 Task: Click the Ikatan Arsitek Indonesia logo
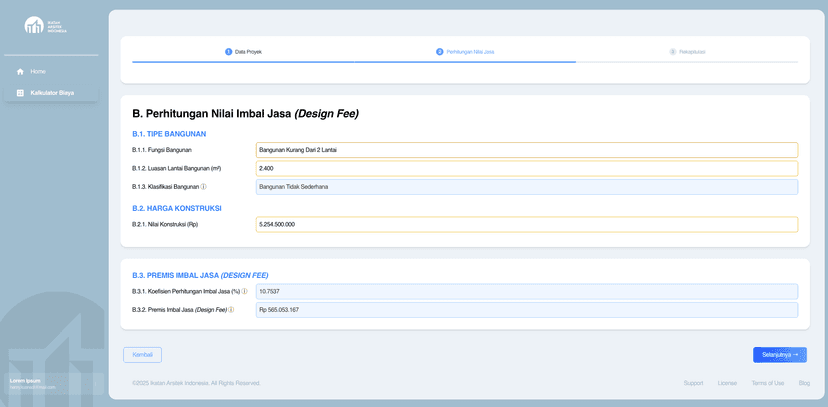click(x=46, y=25)
